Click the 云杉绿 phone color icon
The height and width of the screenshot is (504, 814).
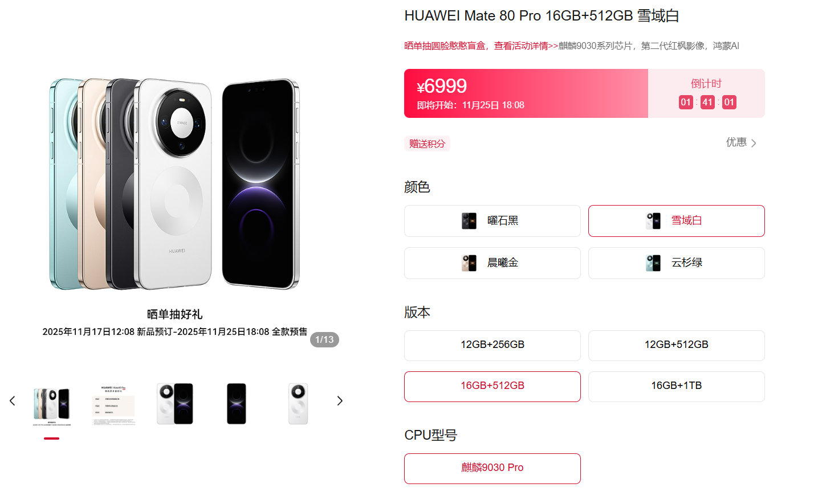click(653, 263)
